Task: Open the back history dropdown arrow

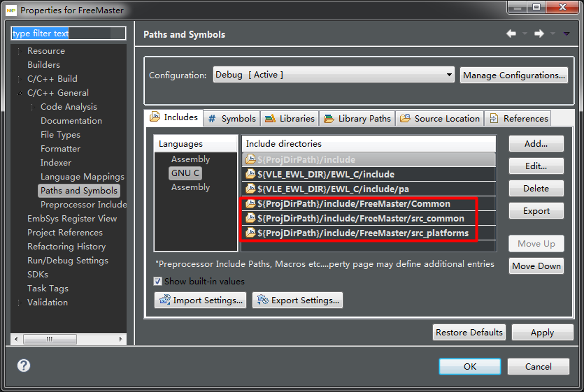Action: pos(525,34)
